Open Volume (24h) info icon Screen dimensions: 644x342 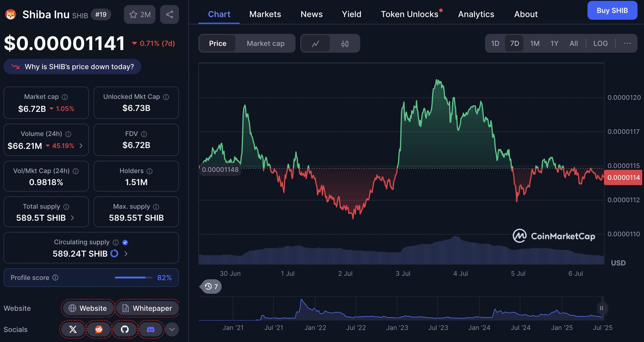click(x=68, y=134)
